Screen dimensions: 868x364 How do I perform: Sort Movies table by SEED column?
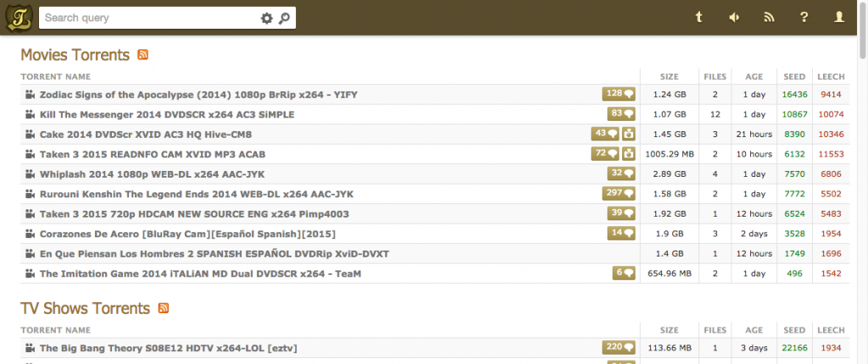794,77
